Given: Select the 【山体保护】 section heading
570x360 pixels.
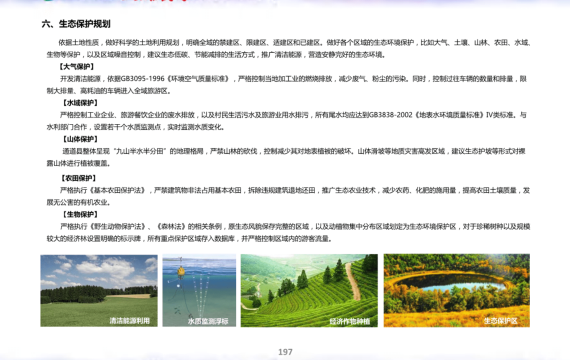Looking at the screenshot, I should pos(80,139).
